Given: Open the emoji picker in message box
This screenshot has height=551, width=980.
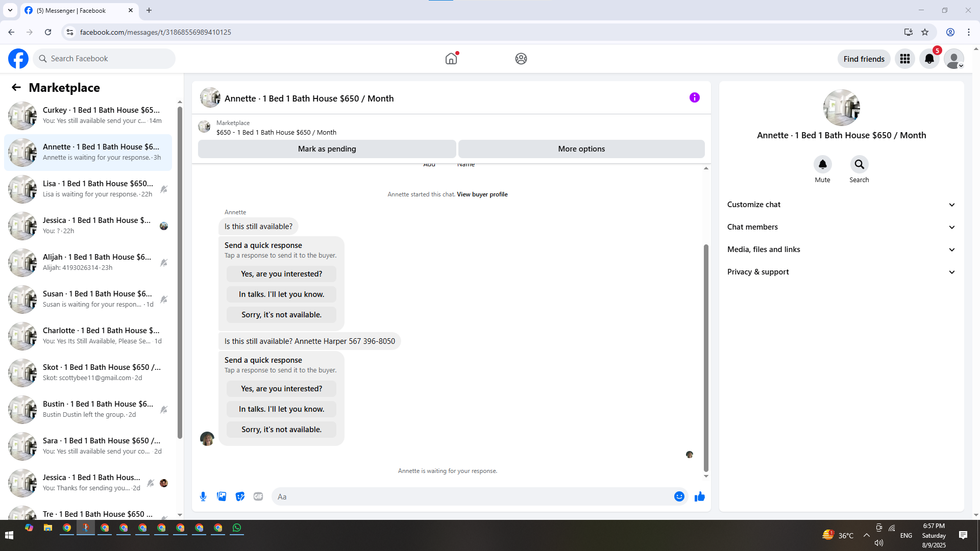Looking at the screenshot, I should [x=679, y=496].
